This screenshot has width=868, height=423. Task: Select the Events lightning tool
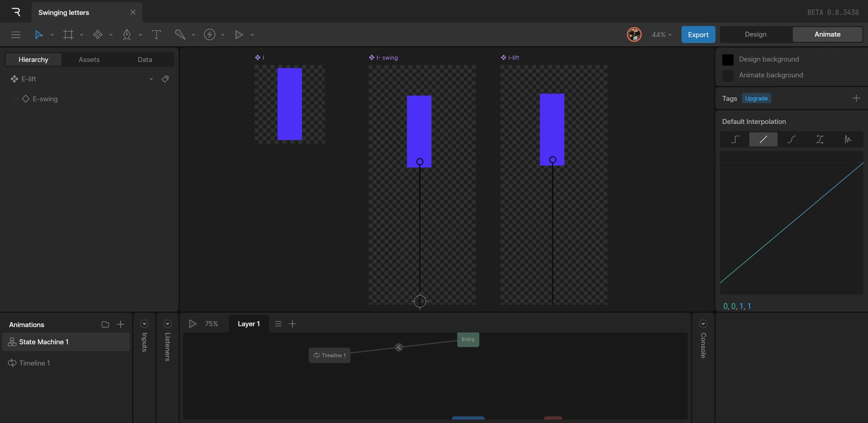(210, 35)
